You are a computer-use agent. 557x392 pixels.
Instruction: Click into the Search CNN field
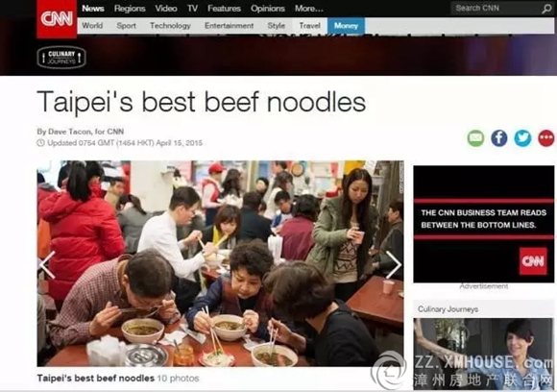click(x=496, y=9)
